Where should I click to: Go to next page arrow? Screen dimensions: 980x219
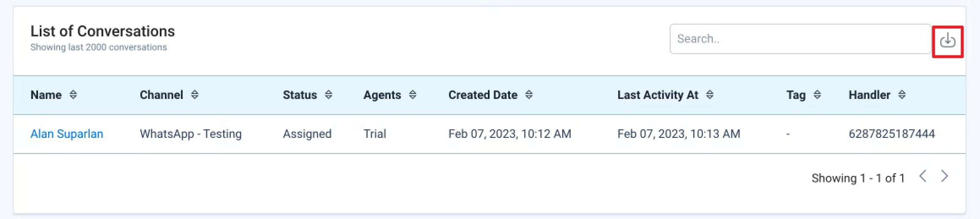(944, 176)
